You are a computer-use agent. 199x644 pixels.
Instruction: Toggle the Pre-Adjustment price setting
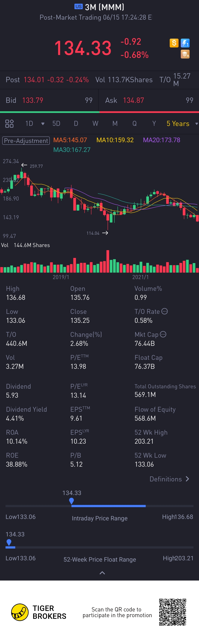click(26, 141)
